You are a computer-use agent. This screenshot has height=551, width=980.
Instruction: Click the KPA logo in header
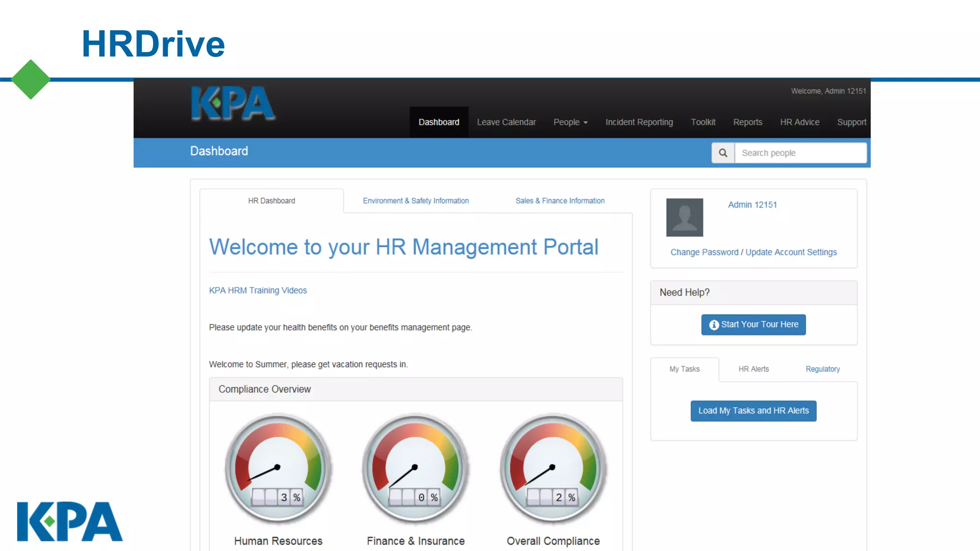pos(233,103)
